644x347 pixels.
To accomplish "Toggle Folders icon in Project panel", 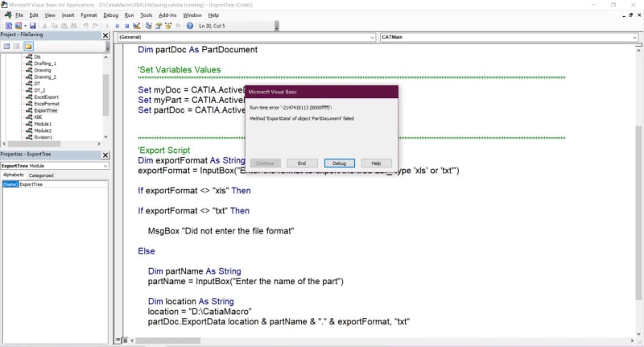I will pos(28,47).
